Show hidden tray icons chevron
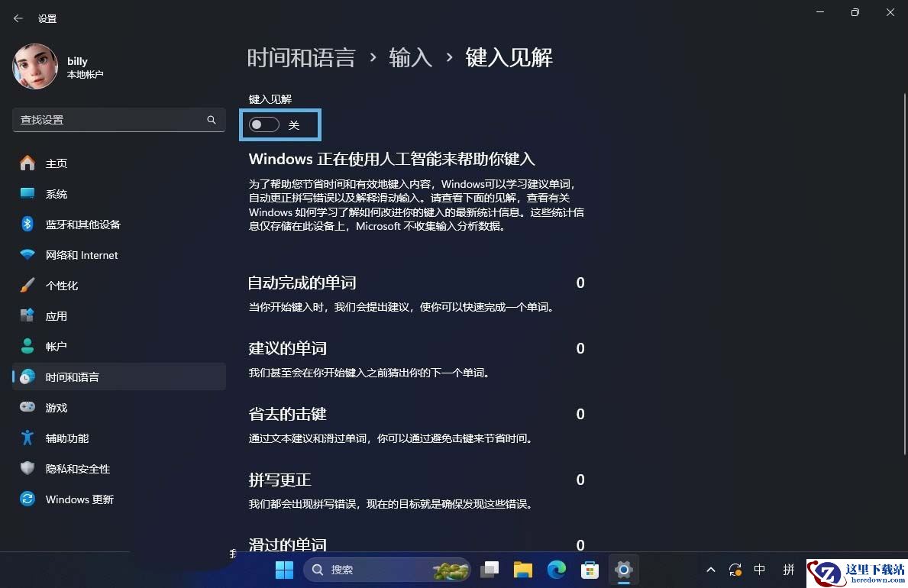Screen dimensions: 908x588 coord(710,570)
